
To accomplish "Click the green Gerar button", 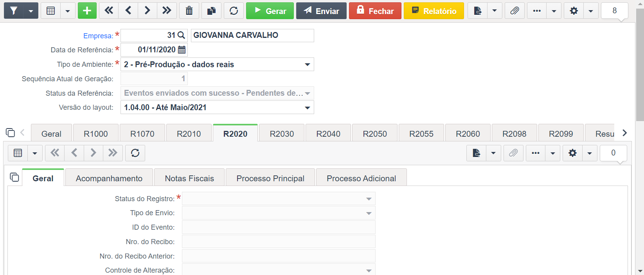I will tap(270, 11).
